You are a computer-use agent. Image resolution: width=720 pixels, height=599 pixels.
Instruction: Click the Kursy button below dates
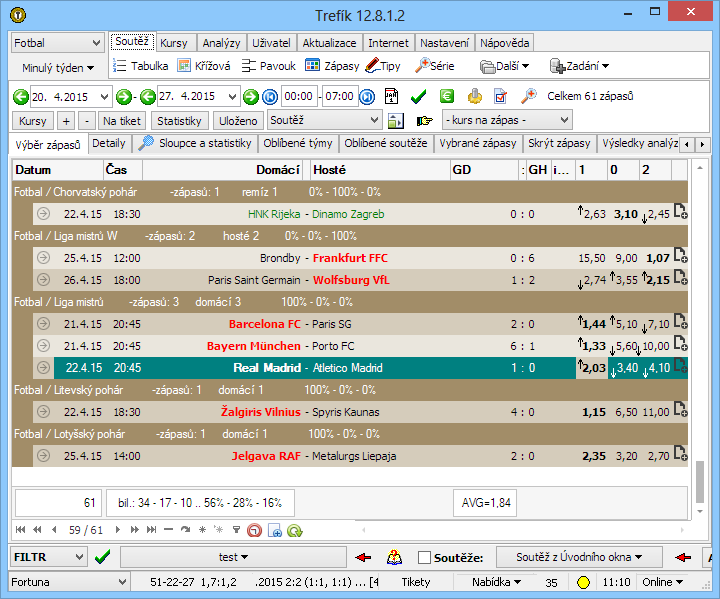[x=33, y=121]
